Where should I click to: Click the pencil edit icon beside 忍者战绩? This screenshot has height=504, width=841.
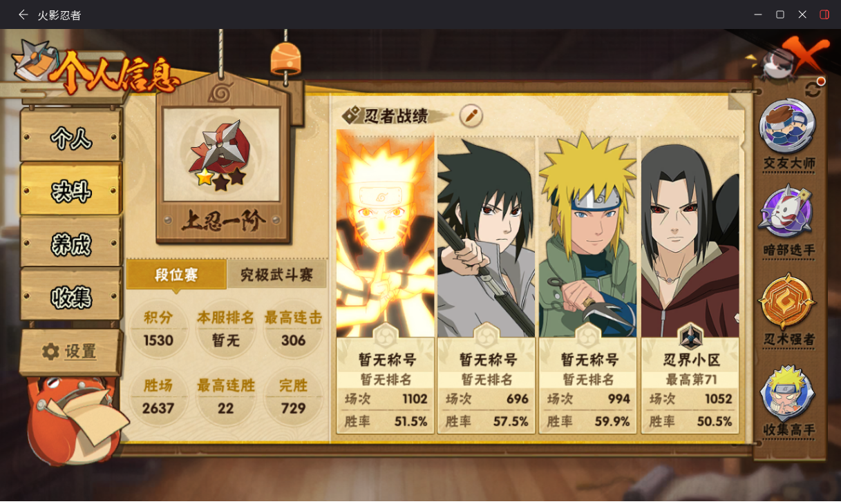tap(471, 115)
